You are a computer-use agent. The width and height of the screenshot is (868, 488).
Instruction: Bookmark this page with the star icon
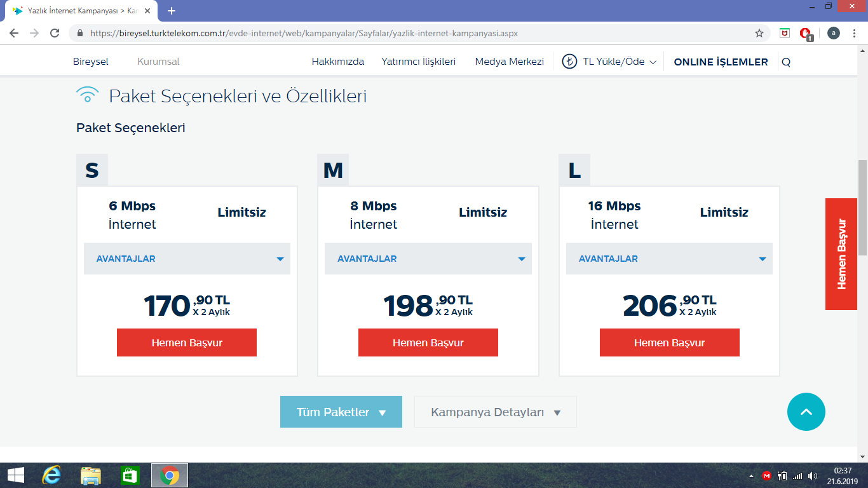pos(759,33)
